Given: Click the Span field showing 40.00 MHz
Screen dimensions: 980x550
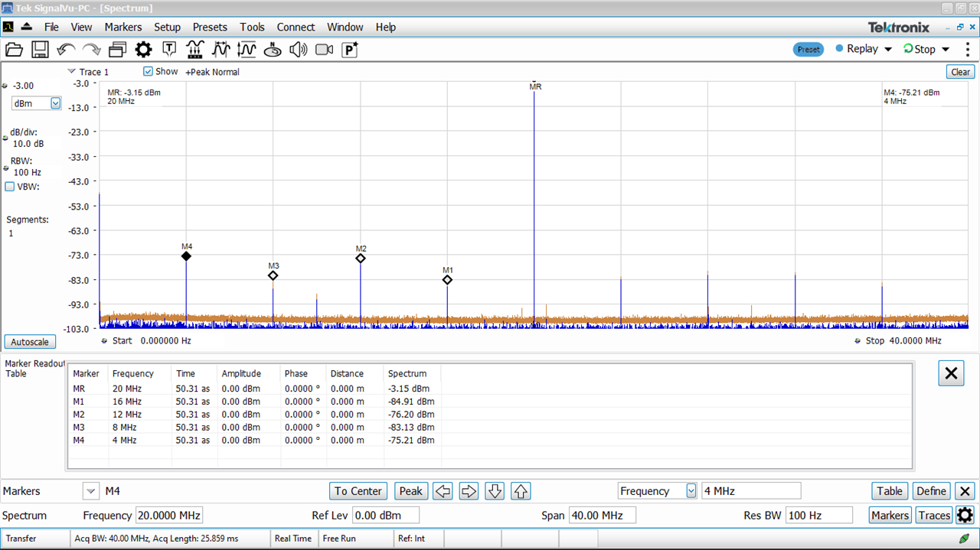Looking at the screenshot, I should pyautogui.click(x=602, y=516).
